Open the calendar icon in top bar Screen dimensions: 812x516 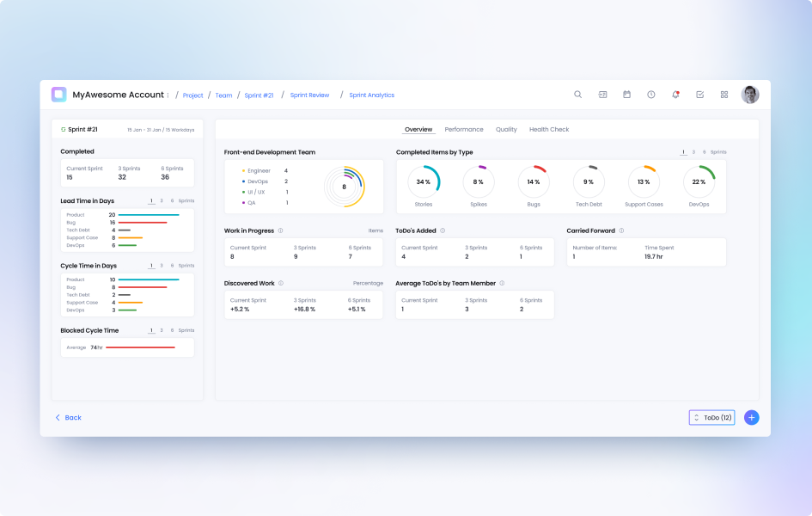pyautogui.click(x=626, y=95)
